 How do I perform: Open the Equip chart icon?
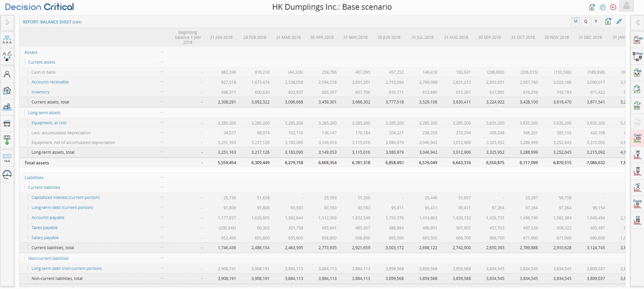click(x=638, y=204)
